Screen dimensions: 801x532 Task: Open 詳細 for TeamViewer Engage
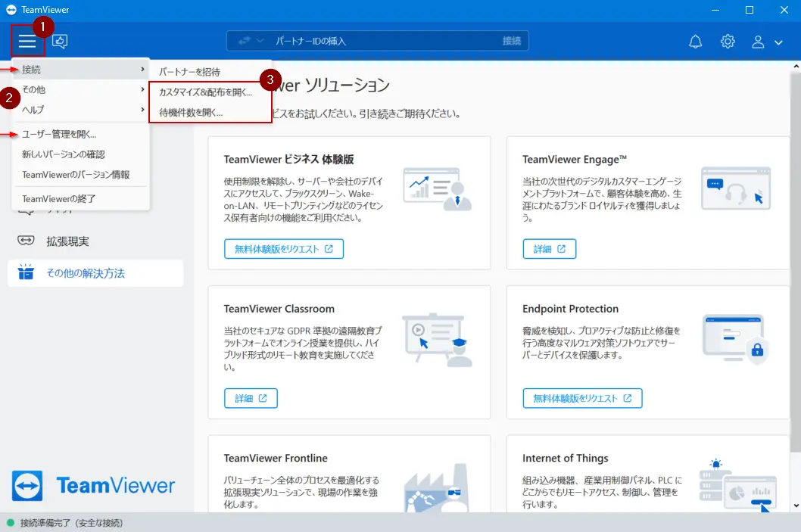[549, 249]
